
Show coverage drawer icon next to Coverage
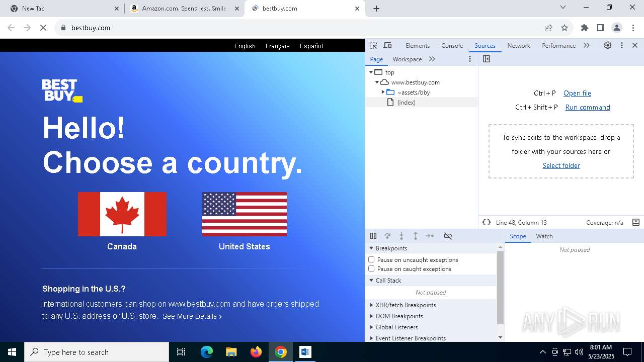[636, 222]
